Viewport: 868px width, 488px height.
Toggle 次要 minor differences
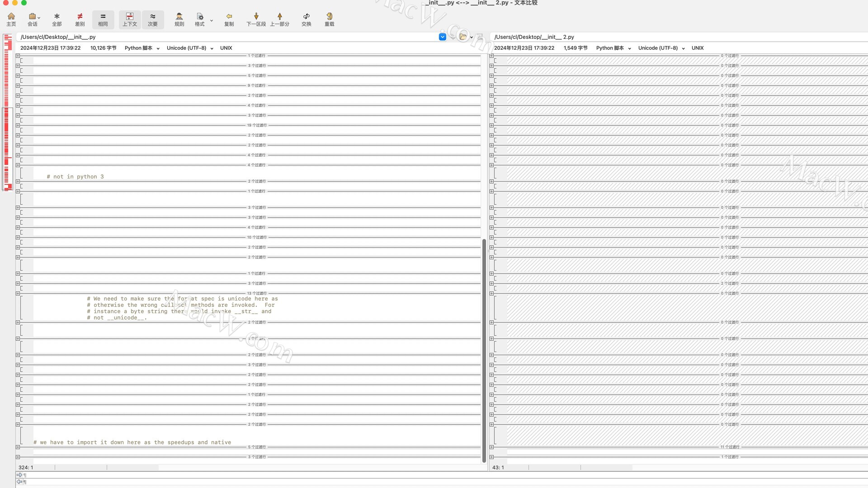tap(153, 19)
